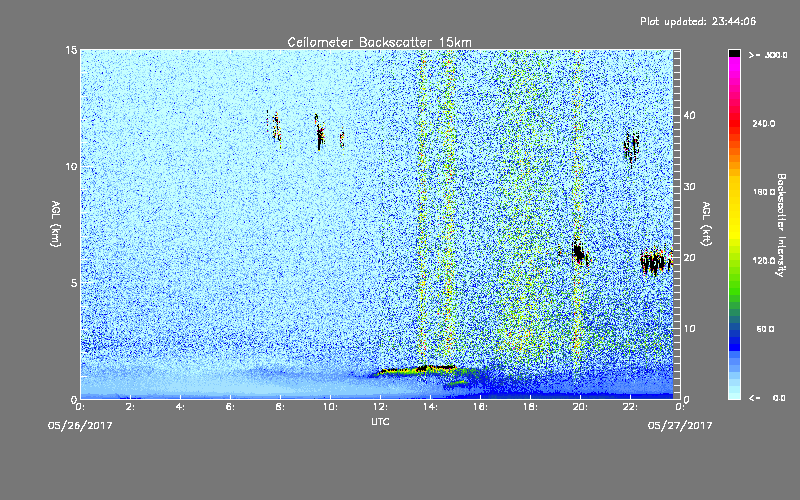Click the 10 label on the kft axis

(689, 329)
